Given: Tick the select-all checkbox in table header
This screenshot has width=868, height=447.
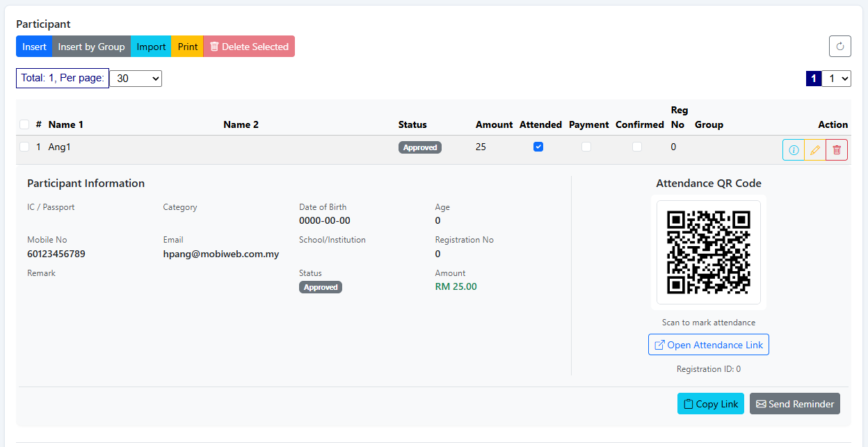Looking at the screenshot, I should (24, 124).
